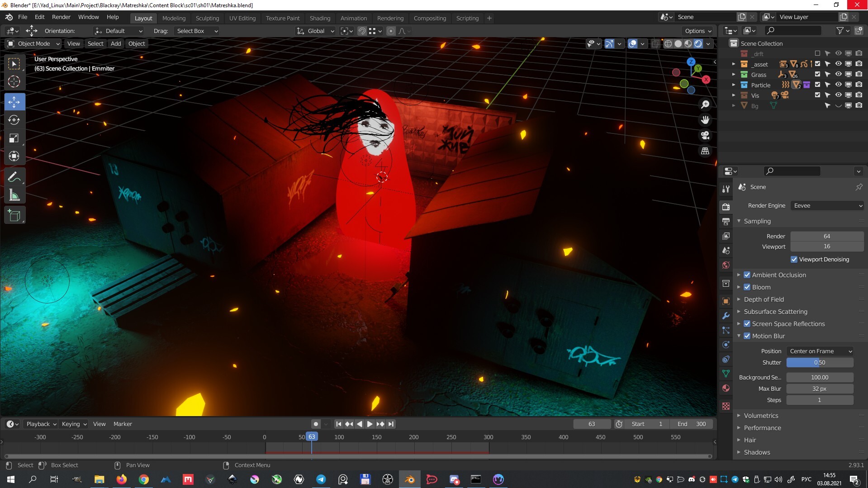Uncheck the Bloom effect
868x488 pixels.
click(747, 287)
